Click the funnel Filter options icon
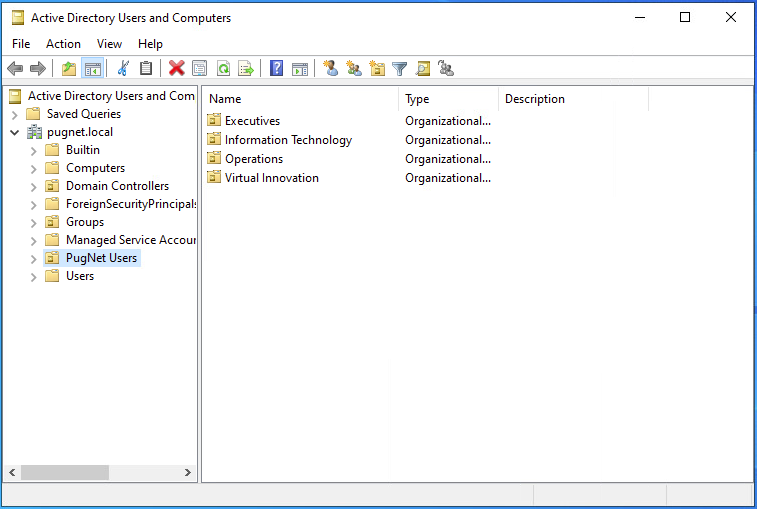The height and width of the screenshot is (509, 757). tap(400, 69)
